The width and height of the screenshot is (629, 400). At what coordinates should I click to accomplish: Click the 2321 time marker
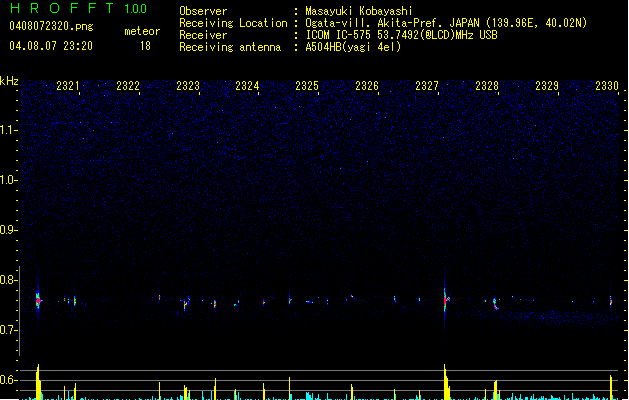point(67,85)
